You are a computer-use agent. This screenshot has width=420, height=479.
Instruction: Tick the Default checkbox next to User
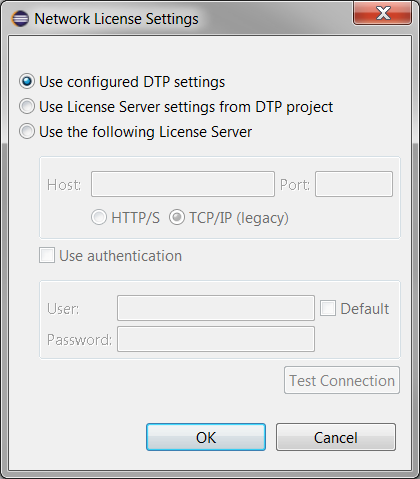328,308
